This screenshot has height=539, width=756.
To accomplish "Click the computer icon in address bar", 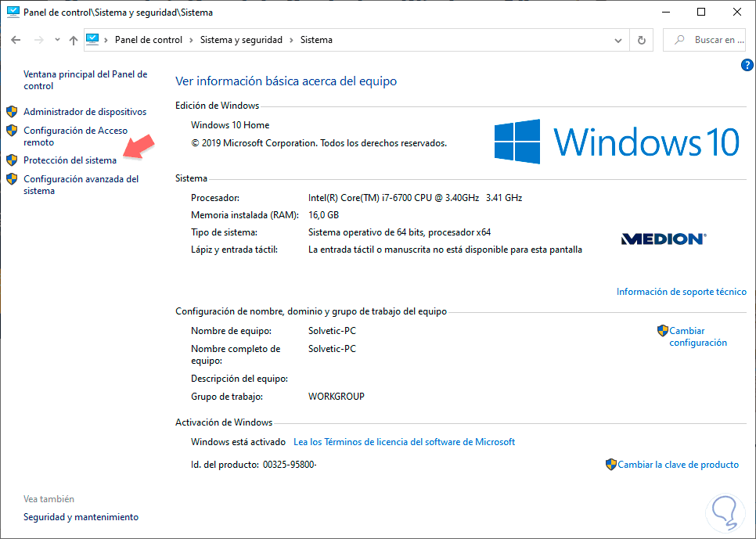I will tap(92, 40).
